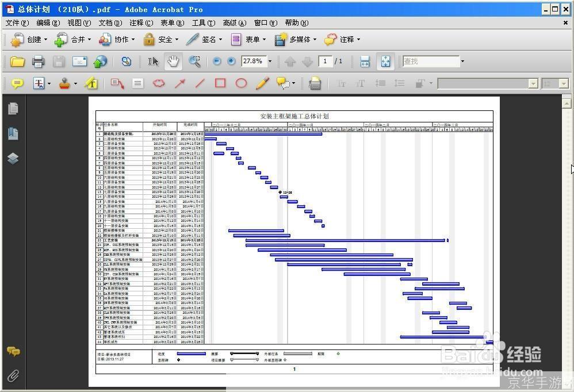The height and width of the screenshot is (392, 574).
Task: Open the 视图 (View) menu
Action: pyautogui.click(x=79, y=22)
